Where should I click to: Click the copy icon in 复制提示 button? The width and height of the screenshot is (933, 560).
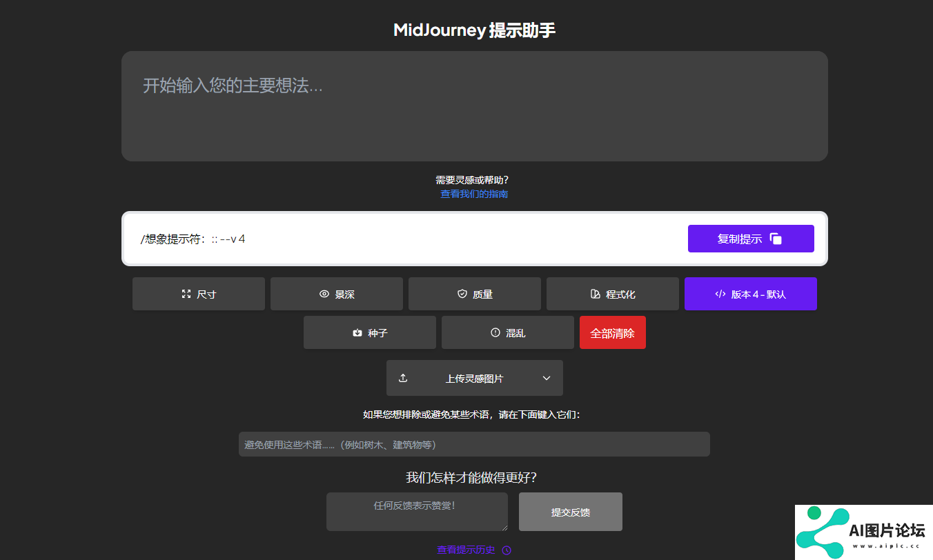pyautogui.click(x=776, y=239)
